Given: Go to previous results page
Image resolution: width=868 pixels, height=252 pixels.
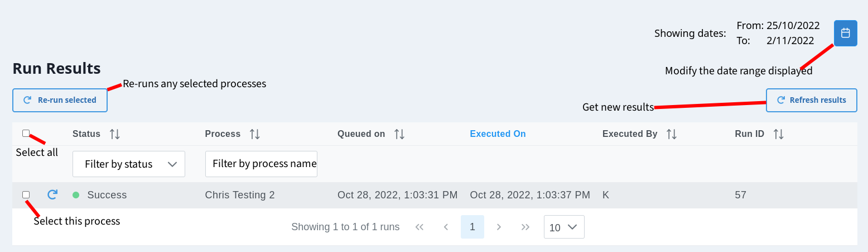Looking at the screenshot, I should [446, 227].
